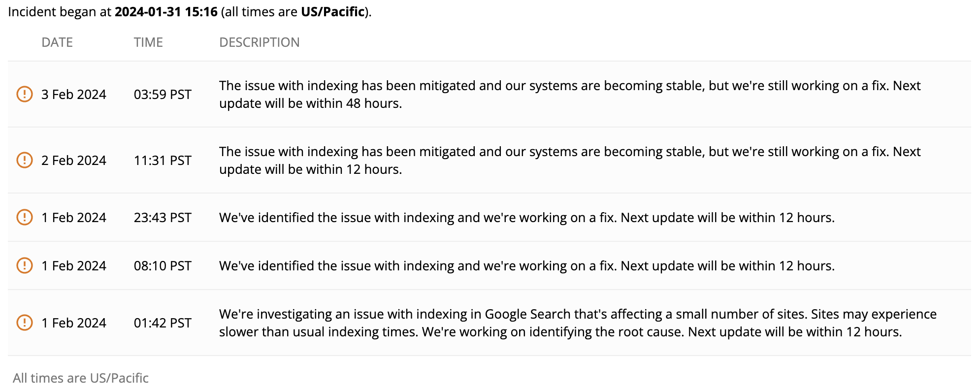Click the TIME column header
This screenshot has width=980, height=391.
(148, 42)
